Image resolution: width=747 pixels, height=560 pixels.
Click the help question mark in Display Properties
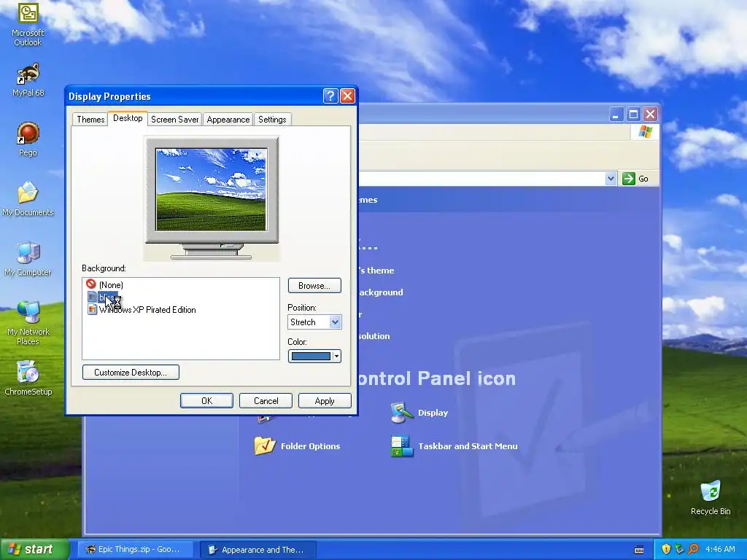[330, 96]
